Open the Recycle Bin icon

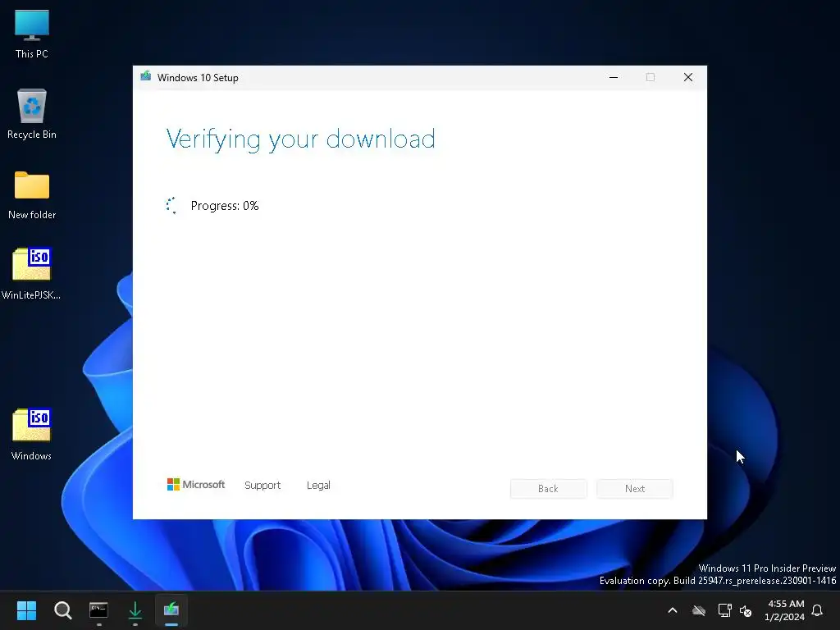pyautogui.click(x=32, y=113)
